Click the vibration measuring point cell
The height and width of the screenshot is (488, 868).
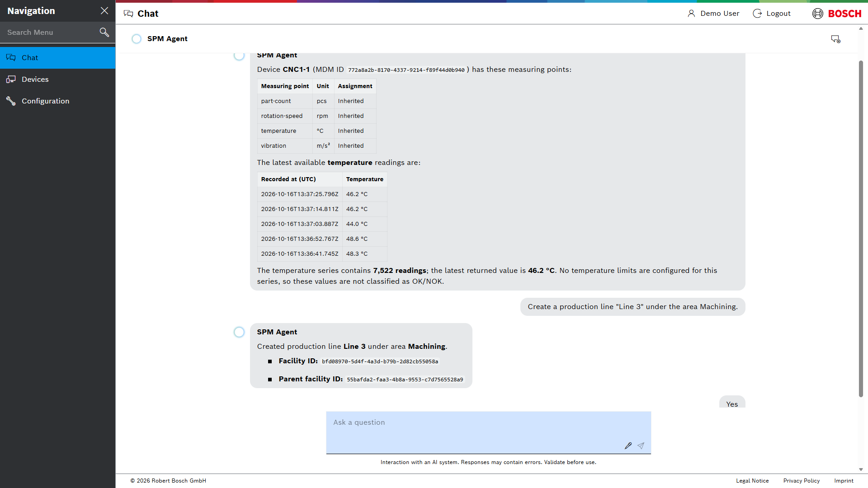click(x=285, y=146)
